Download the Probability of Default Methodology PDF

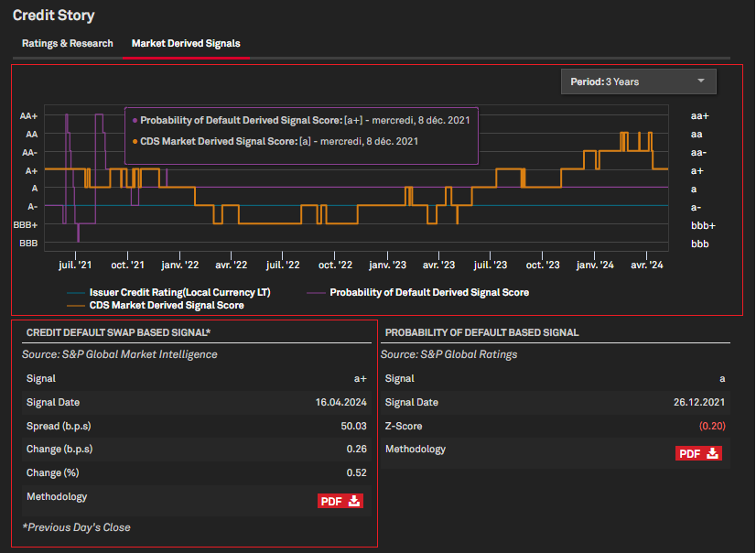699,453
